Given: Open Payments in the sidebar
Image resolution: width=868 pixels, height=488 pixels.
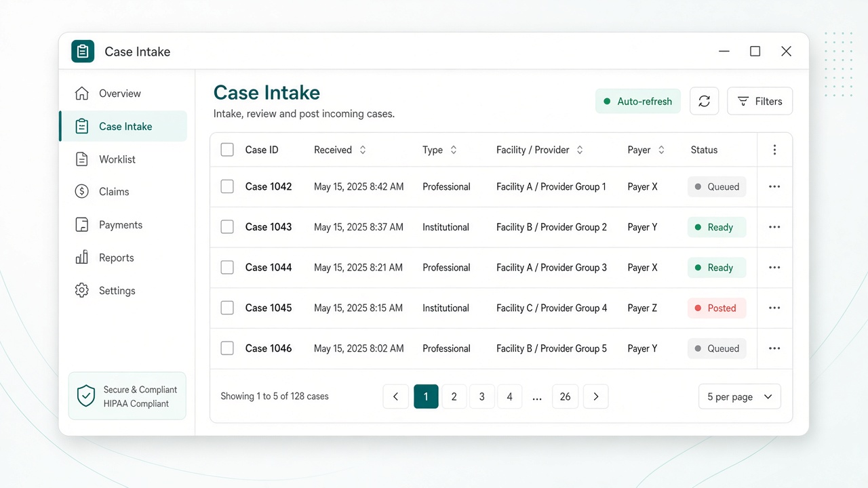Looking at the screenshot, I should pos(123,225).
